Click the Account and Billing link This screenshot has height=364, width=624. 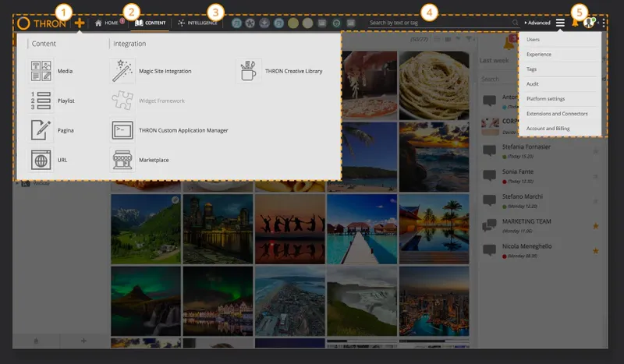pos(548,128)
